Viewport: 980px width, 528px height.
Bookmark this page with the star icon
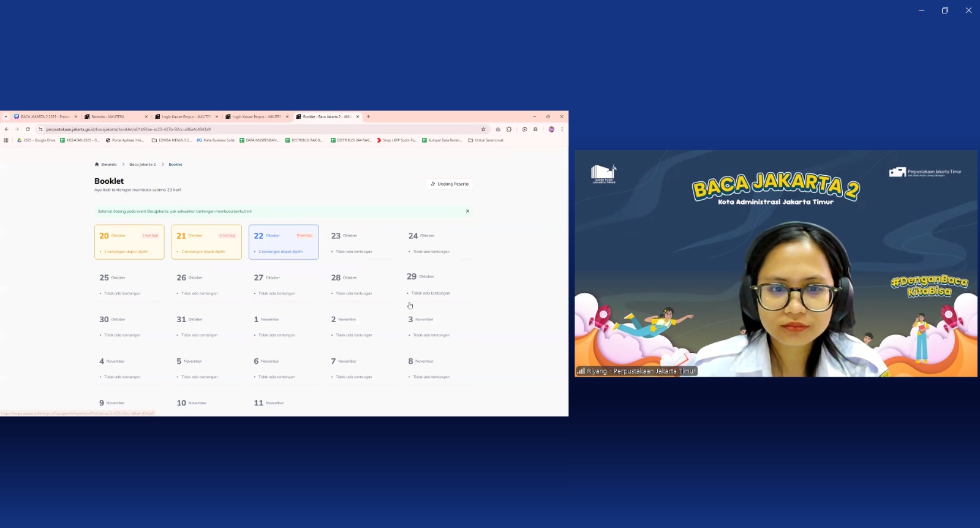click(483, 129)
